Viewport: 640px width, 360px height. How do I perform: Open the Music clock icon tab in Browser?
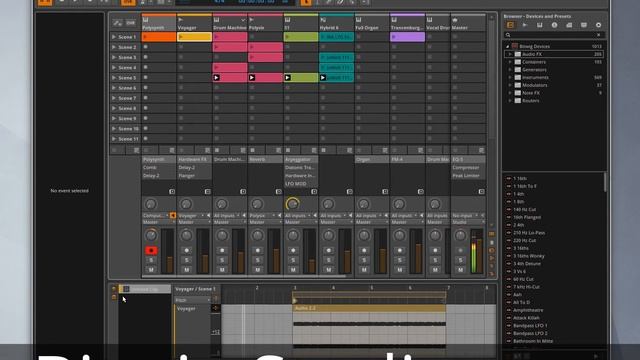click(554, 25)
